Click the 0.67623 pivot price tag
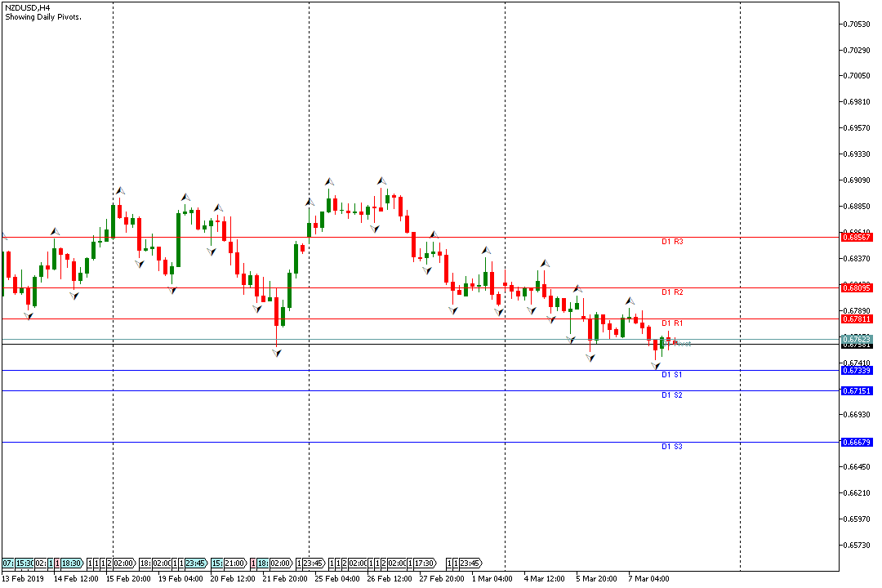This screenshot has width=882, height=588. 857,339
